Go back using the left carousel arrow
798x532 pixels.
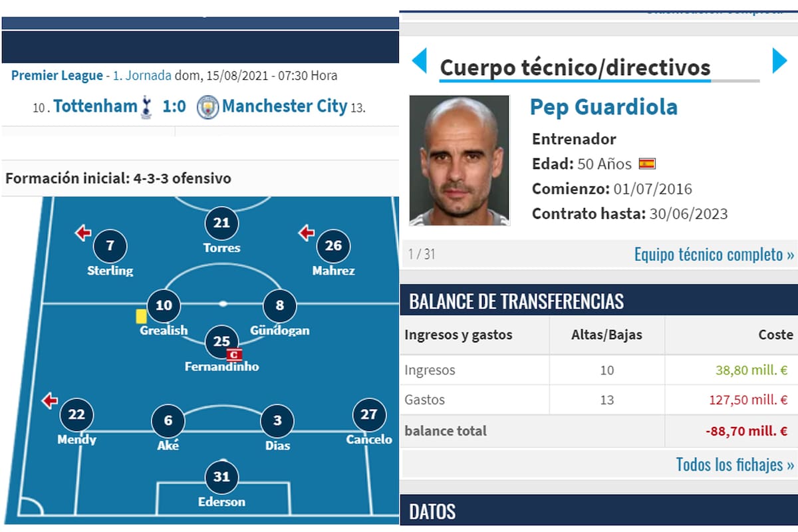coord(419,61)
